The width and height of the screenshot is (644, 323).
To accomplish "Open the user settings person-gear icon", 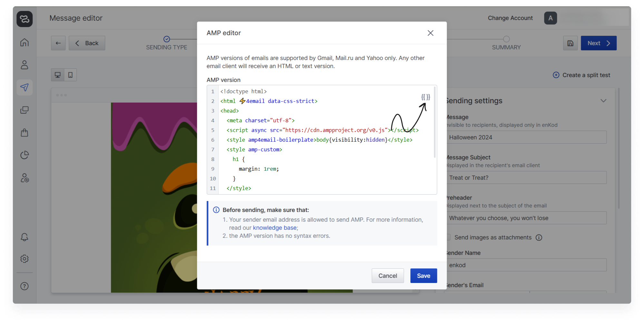I will pos(24,178).
